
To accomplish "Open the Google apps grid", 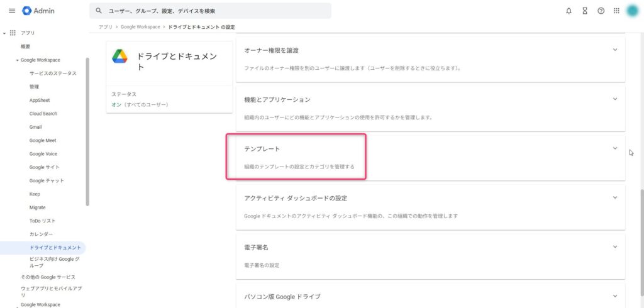I will click(x=616, y=11).
